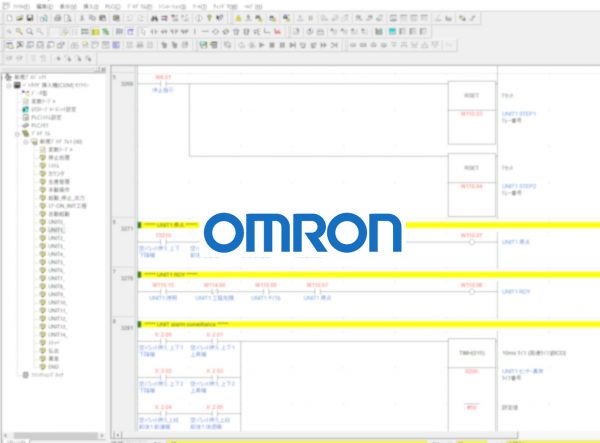Select PLCシステム設定 item in project tree
600x443 pixels.
coord(46,117)
